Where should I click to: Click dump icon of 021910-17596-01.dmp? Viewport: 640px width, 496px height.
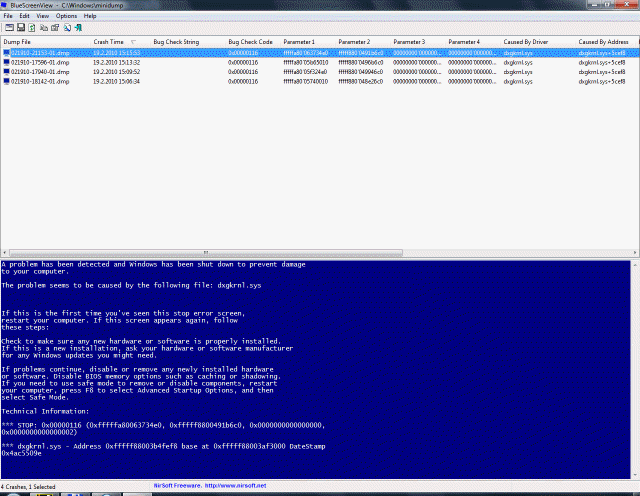coord(7,62)
